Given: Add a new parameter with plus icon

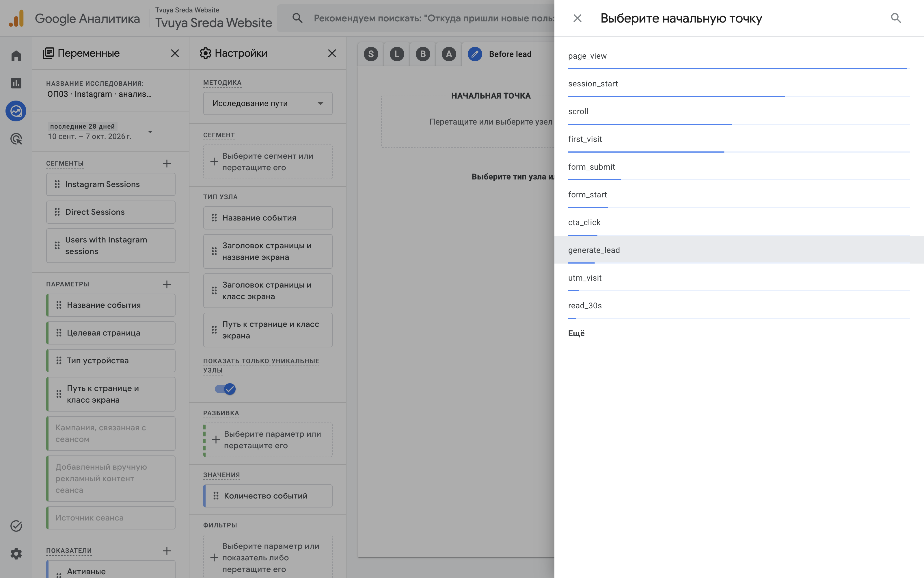Looking at the screenshot, I should (x=167, y=284).
